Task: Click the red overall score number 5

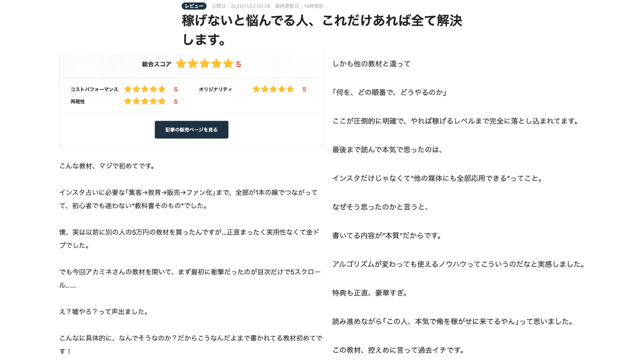Action: click(238, 64)
